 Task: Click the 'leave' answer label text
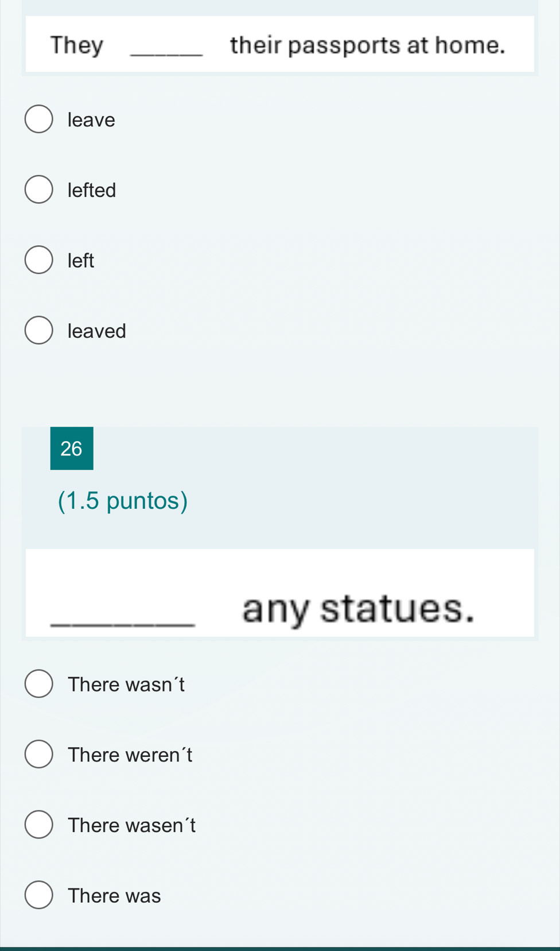[x=91, y=119]
